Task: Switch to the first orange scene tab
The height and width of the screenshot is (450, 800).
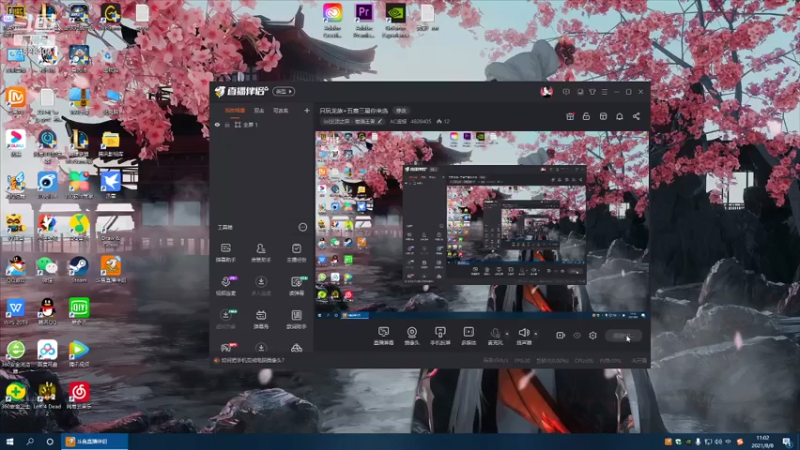Action: (x=235, y=110)
